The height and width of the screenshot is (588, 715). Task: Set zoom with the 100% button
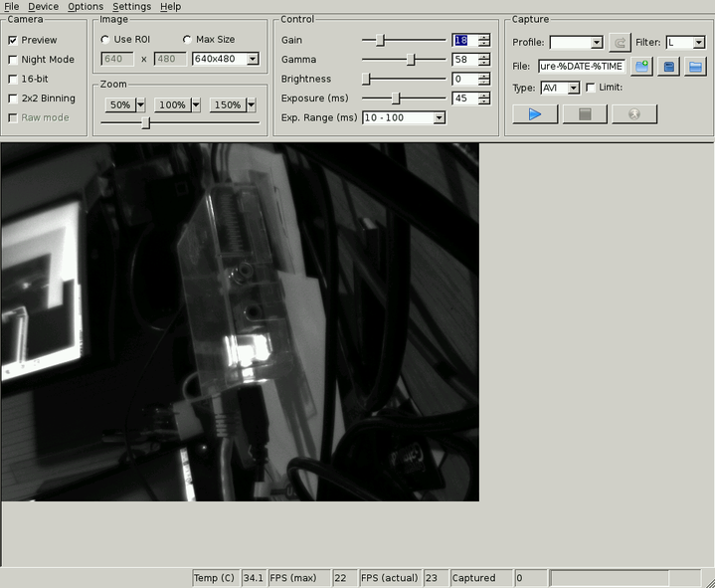tap(172, 104)
